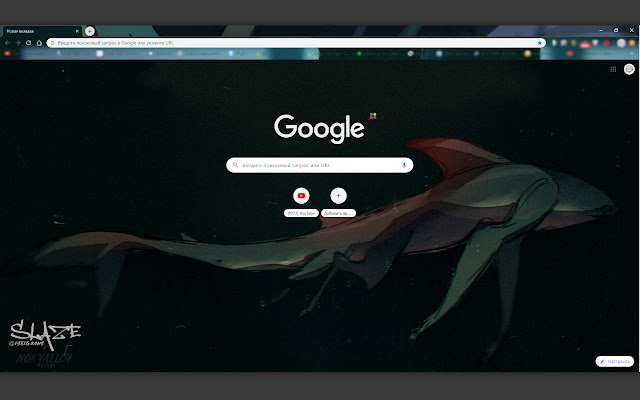Open the red YouTube bookmark in bookmarks bar

7,53
